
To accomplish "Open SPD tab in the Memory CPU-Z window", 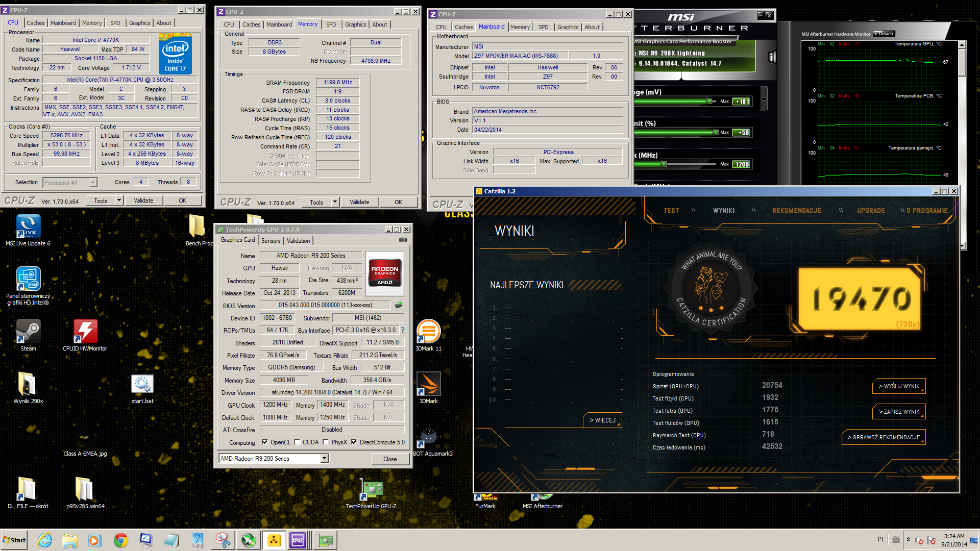I will [x=331, y=24].
